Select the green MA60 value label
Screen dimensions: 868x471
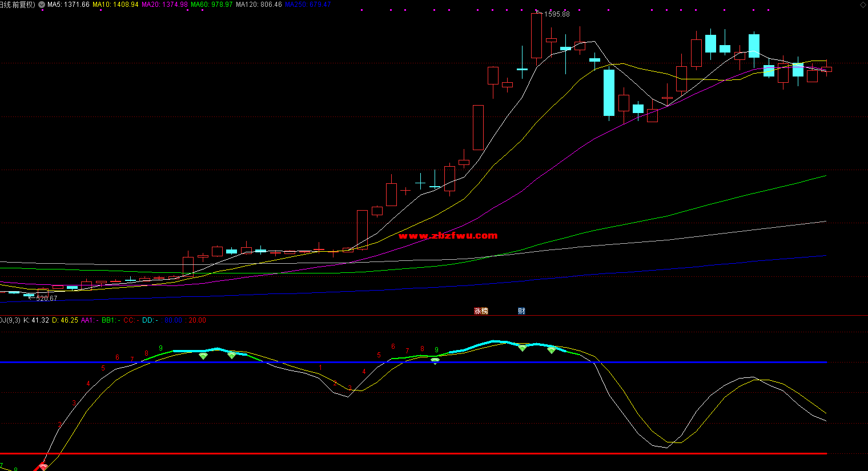click(x=211, y=5)
